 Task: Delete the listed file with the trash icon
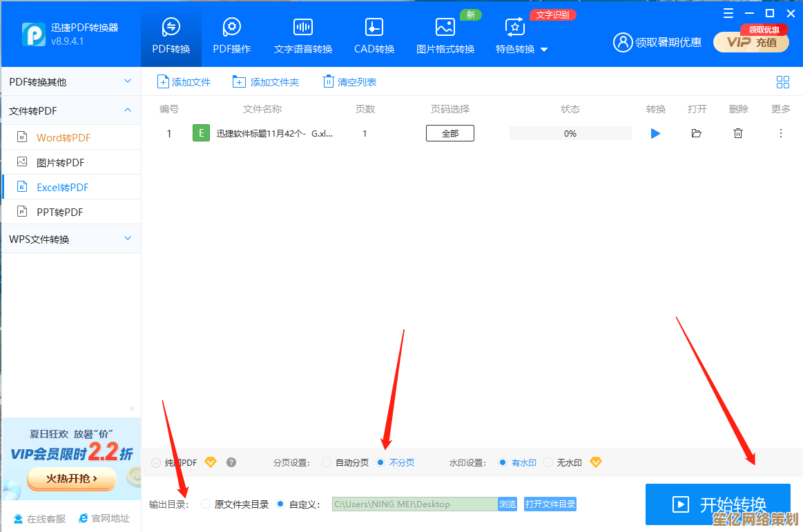tap(738, 133)
